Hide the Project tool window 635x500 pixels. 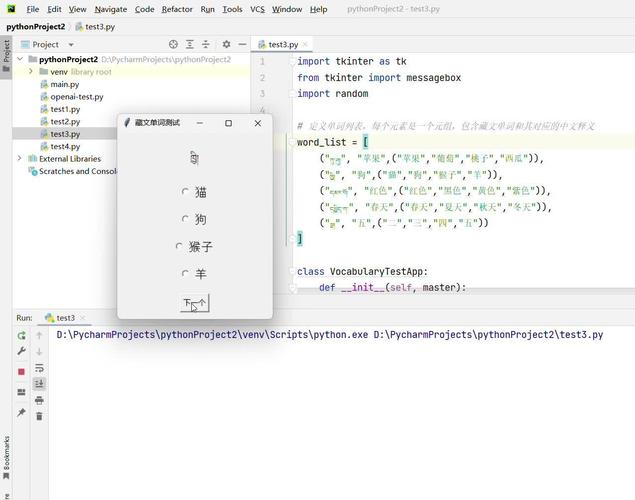coord(242,44)
